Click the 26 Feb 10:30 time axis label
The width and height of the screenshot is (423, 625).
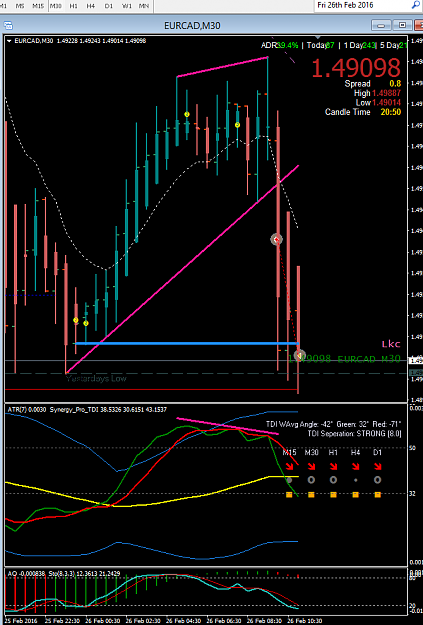[304, 621]
